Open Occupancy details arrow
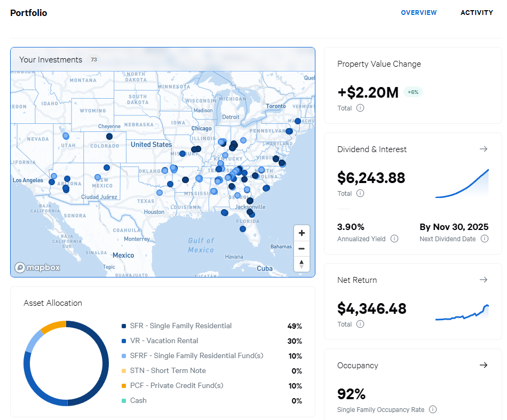507x420 pixels. (x=484, y=365)
